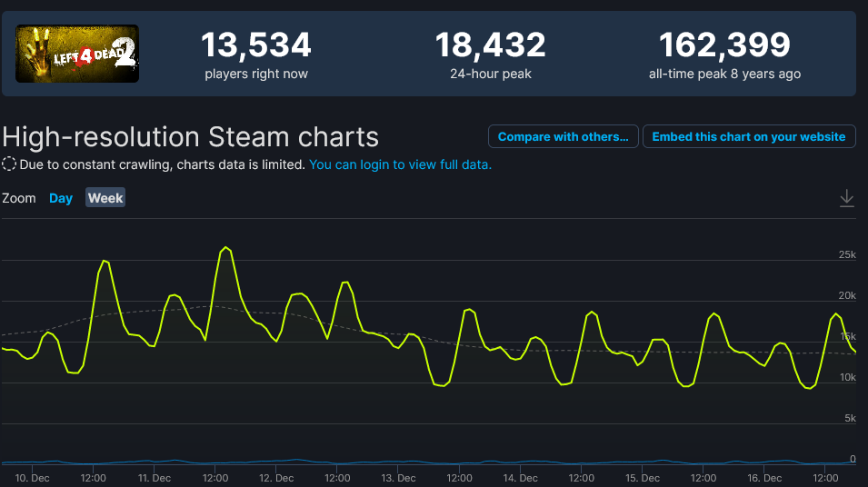Select the Week zoom option
The image size is (868, 487).
(x=105, y=197)
